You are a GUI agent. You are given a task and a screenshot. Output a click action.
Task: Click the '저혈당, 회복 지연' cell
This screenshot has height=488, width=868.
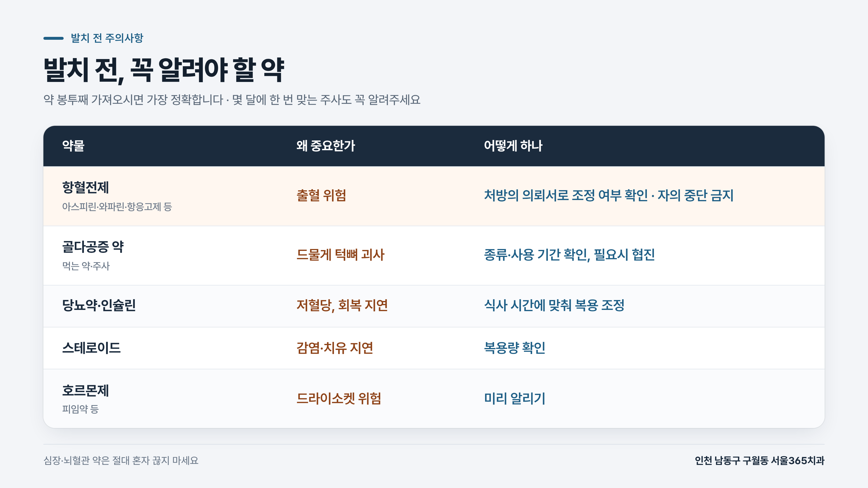click(x=342, y=306)
